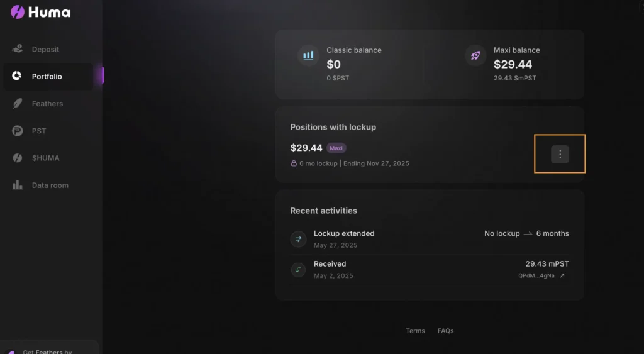Click the Portfolio pie chart icon
The width and height of the screenshot is (644, 354).
click(17, 76)
